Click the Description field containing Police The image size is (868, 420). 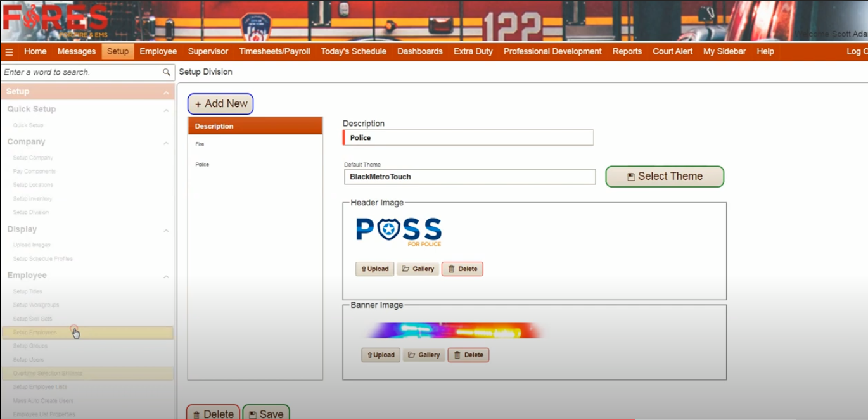click(468, 137)
